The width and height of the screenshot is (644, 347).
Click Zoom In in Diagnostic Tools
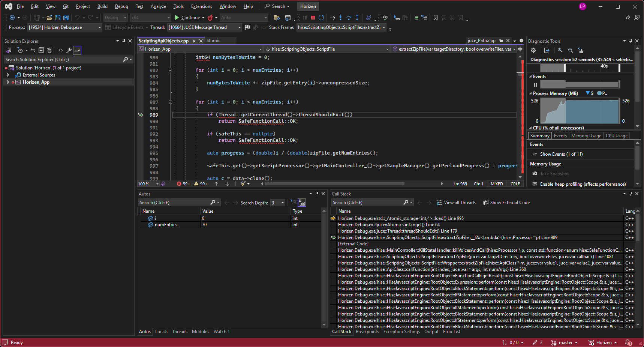coord(560,50)
